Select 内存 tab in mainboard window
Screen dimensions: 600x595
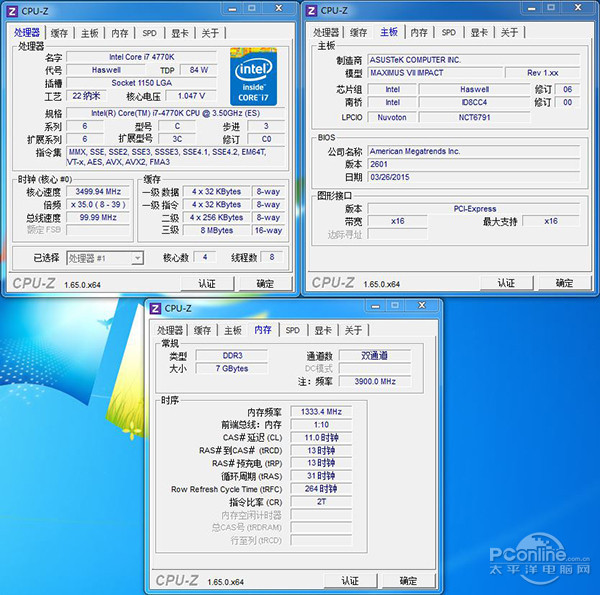419,33
